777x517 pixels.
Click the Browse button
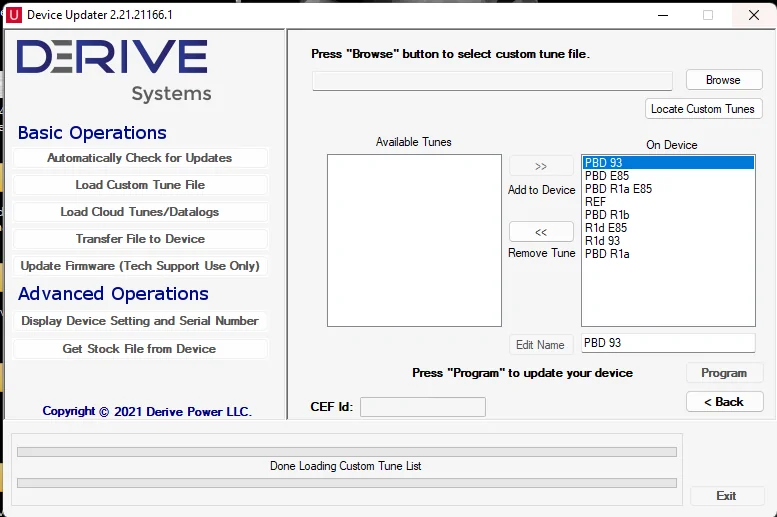724,80
